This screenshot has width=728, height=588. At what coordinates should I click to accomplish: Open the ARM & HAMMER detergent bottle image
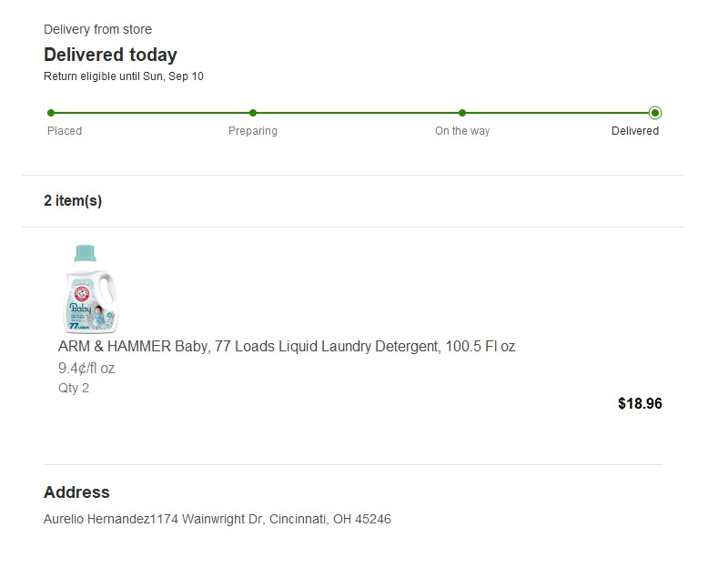click(90, 288)
